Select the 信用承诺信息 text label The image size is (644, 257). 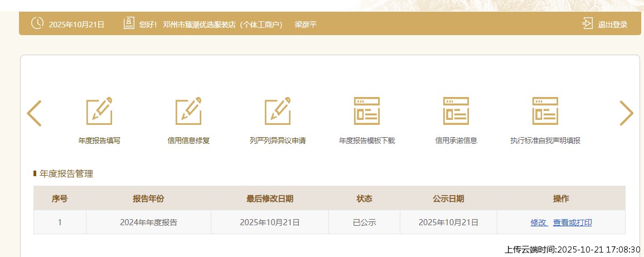[x=456, y=140]
